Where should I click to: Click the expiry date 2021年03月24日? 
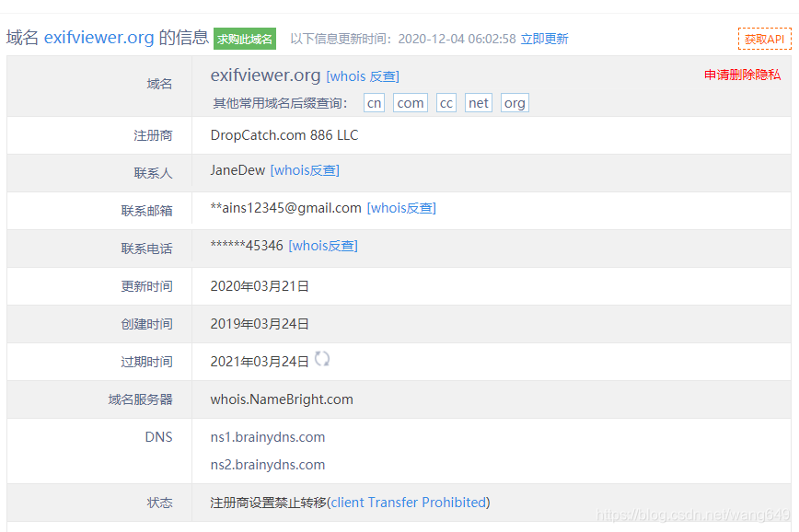[x=260, y=362]
